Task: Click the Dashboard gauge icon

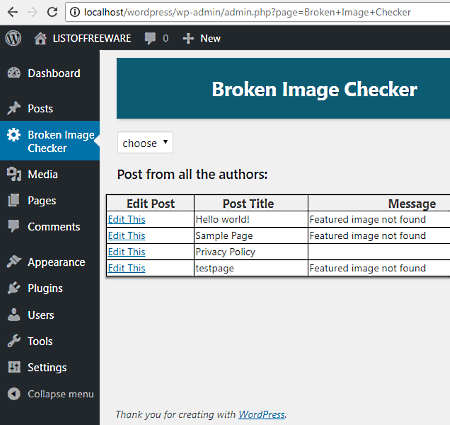Action: pyautogui.click(x=14, y=73)
